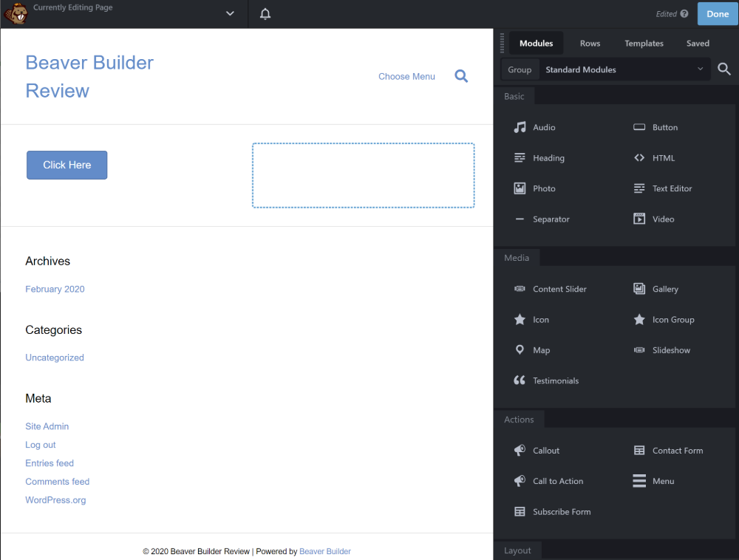Select the Photo module icon
739x560 pixels.
click(520, 188)
